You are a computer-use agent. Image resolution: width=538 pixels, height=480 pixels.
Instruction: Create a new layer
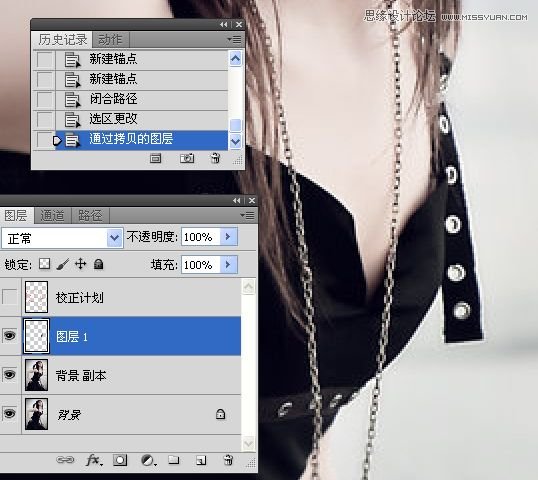201,460
